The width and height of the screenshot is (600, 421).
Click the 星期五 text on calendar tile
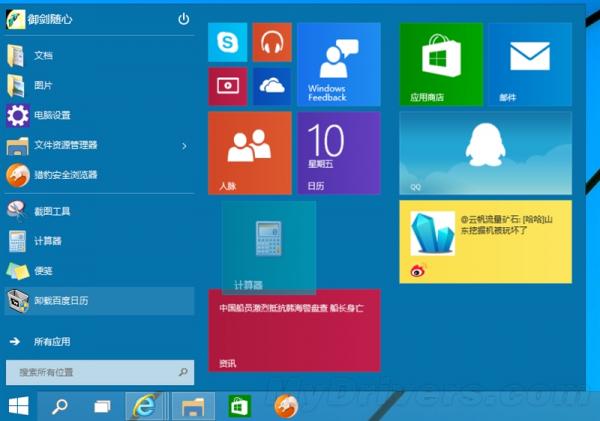tap(320, 164)
